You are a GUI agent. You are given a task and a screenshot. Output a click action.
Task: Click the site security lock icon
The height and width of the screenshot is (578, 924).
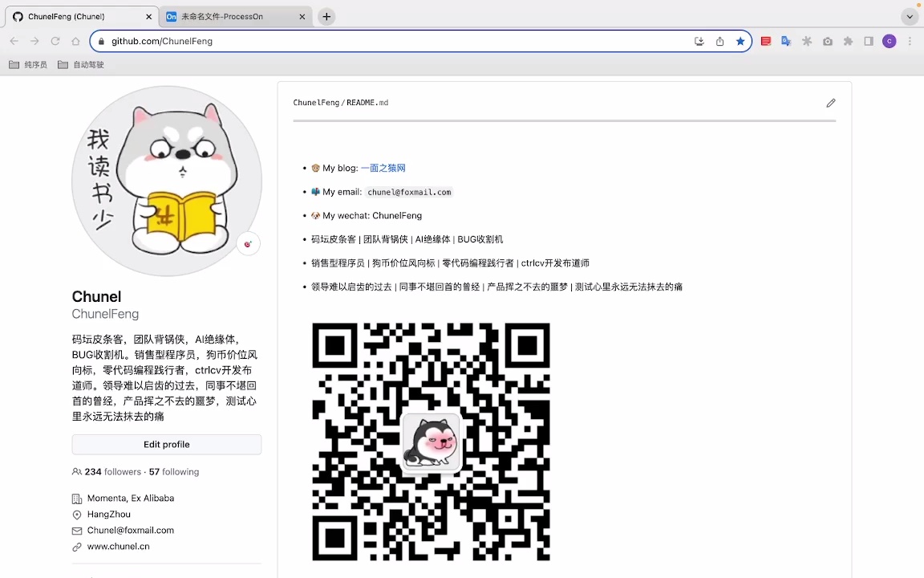pyautogui.click(x=100, y=41)
